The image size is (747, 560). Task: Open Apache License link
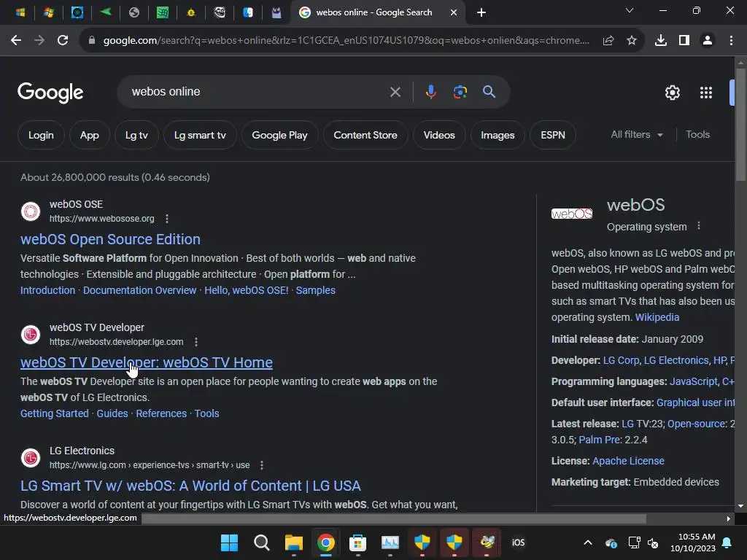pyautogui.click(x=628, y=461)
